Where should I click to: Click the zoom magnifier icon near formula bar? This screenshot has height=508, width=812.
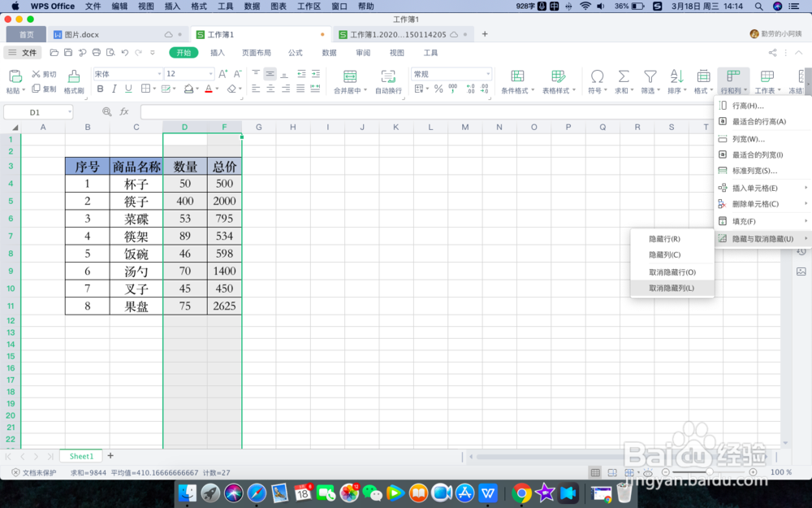pyautogui.click(x=106, y=111)
